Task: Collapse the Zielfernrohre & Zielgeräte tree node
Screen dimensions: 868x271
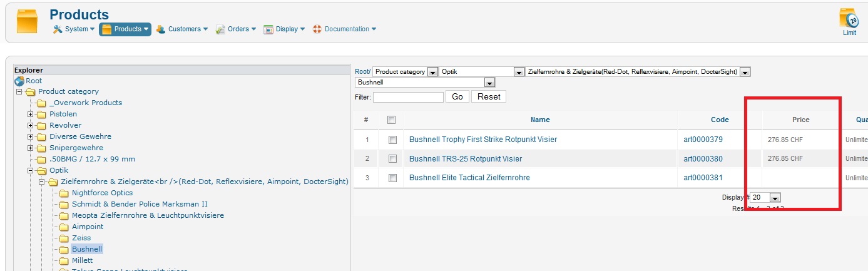Action: coord(42,182)
